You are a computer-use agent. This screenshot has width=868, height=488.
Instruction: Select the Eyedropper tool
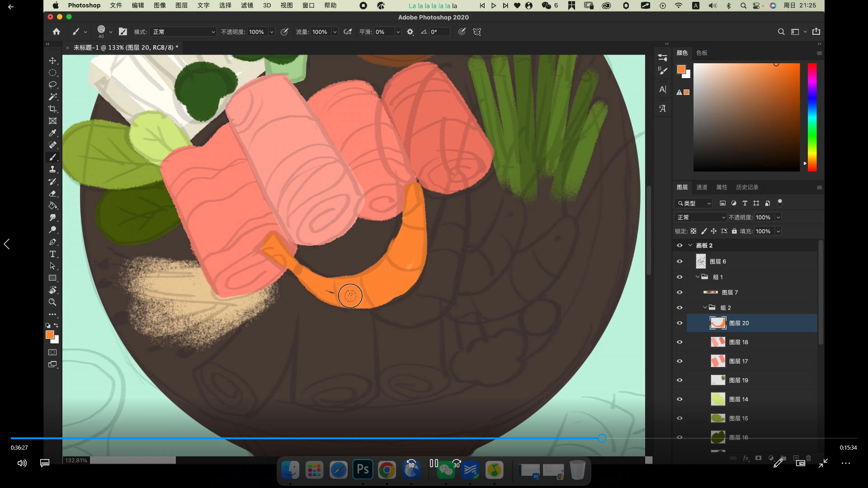click(52, 133)
